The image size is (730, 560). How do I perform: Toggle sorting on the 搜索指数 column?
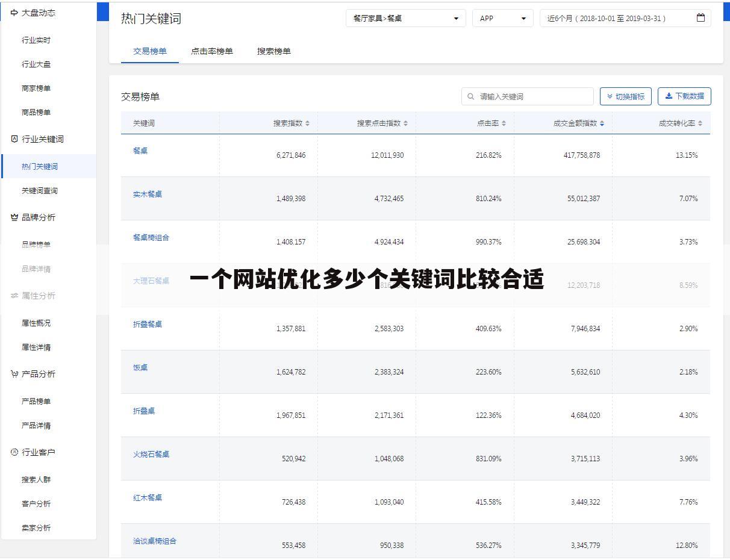tap(307, 122)
